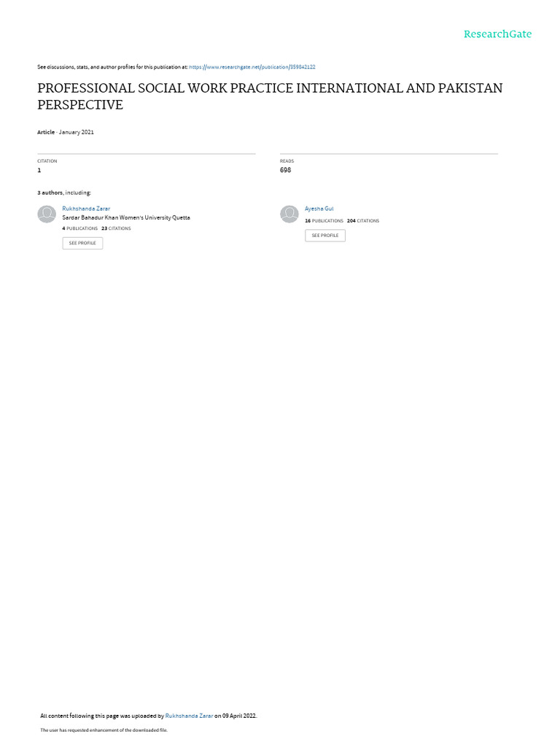Click the ResearchGate logo
Screen dimensions: 560x747
pos(497,34)
